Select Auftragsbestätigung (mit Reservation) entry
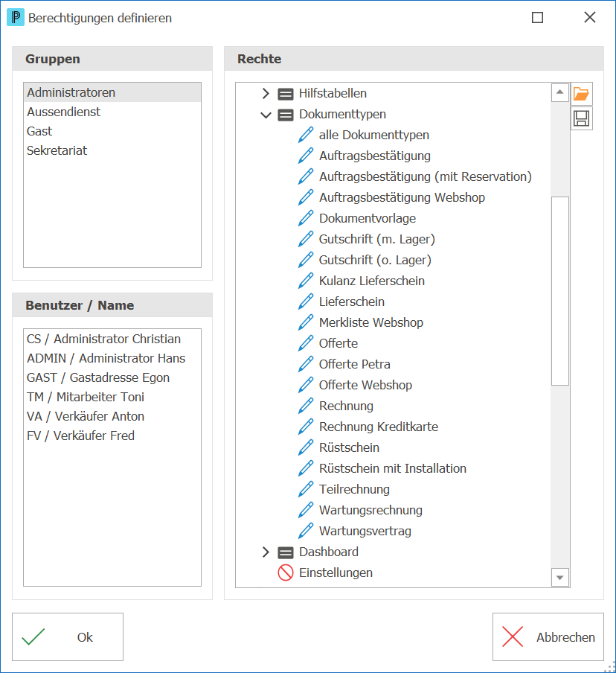The image size is (616, 673). point(425,176)
